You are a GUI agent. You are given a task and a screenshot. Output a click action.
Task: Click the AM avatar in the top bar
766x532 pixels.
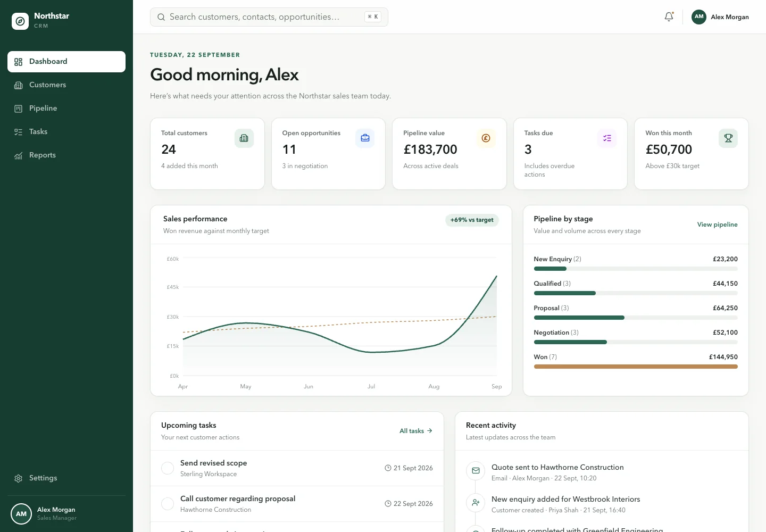pyautogui.click(x=699, y=17)
